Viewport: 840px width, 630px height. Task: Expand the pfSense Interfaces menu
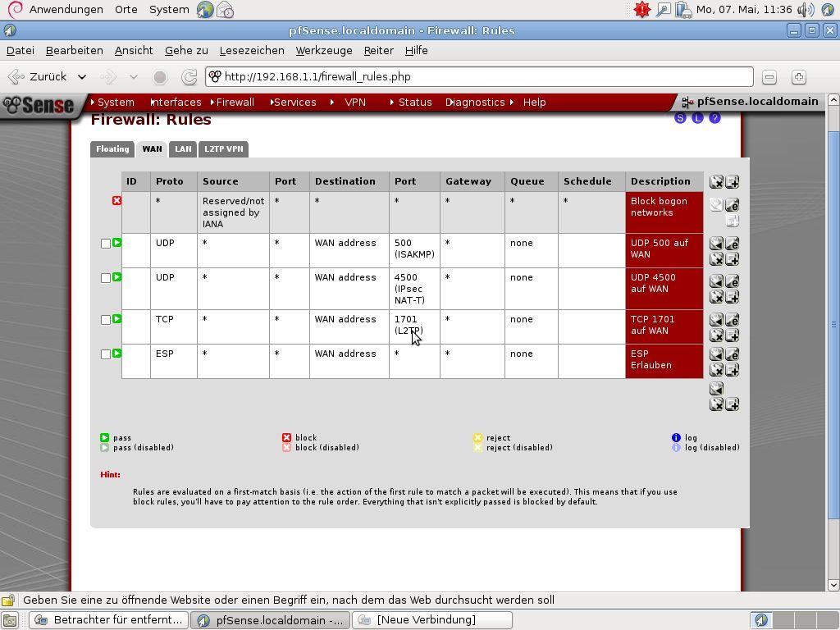[x=176, y=103]
